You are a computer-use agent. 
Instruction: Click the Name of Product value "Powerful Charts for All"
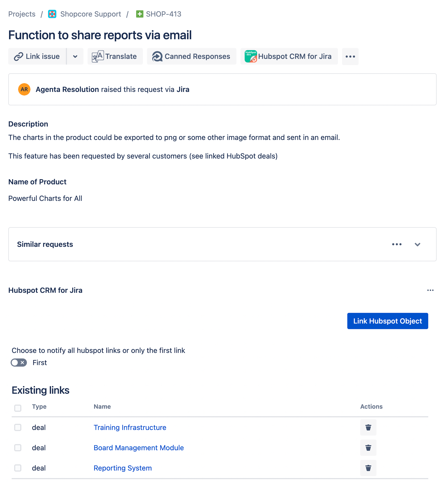(45, 198)
